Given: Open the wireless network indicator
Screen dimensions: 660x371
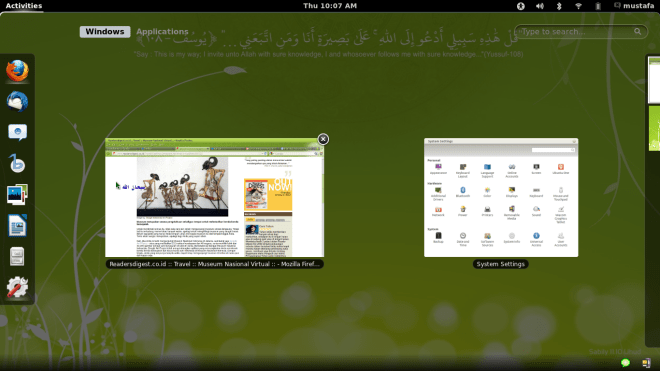Looking at the screenshot, I should (x=578, y=6).
